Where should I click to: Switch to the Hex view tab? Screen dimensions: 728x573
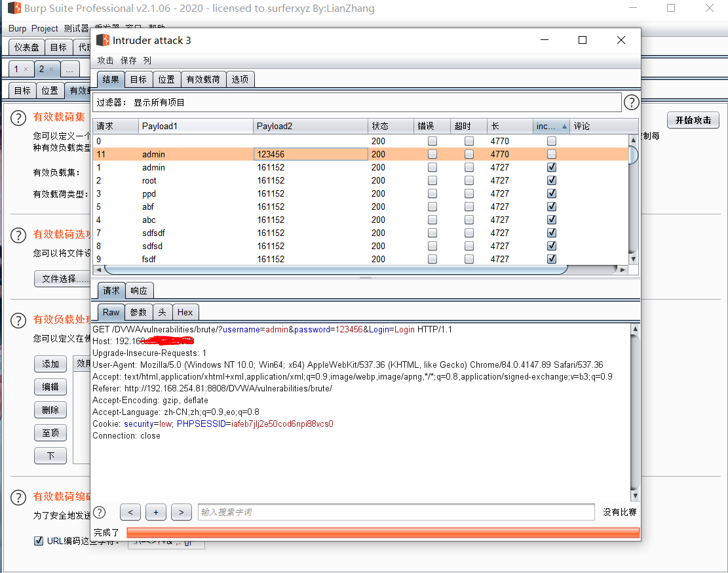tap(185, 313)
